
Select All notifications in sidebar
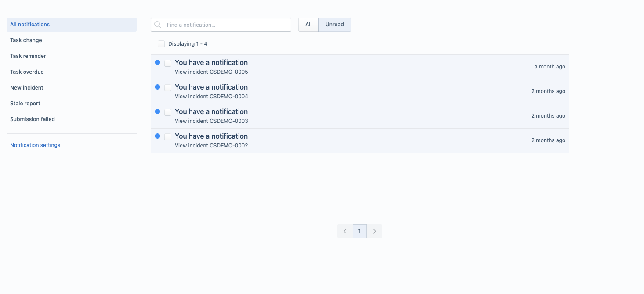click(72, 25)
